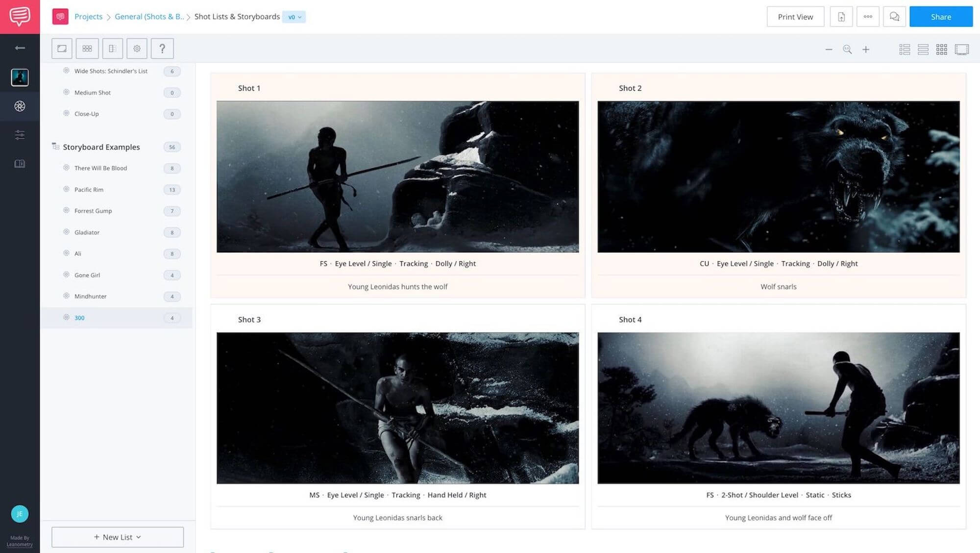Open the question mark help icon
980x553 pixels.
click(162, 49)
